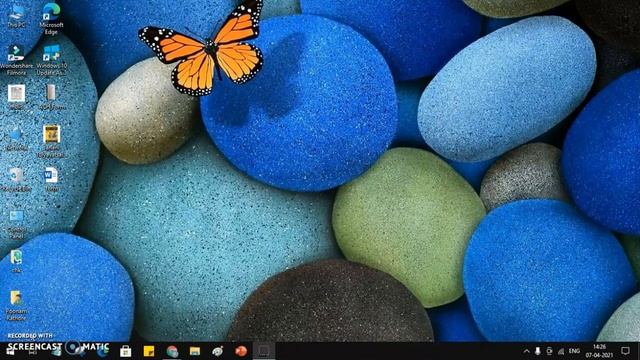Select the Control Panel desktop icon
Screen dimensions: 640x360
[x=16, y=224]
